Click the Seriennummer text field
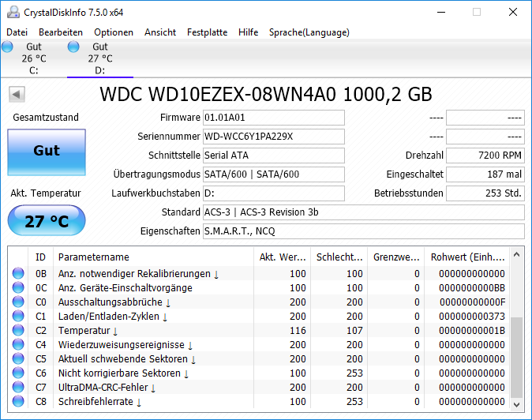This screenshot has height=420, width=532. pyautogui.click(x=273, y=137)
